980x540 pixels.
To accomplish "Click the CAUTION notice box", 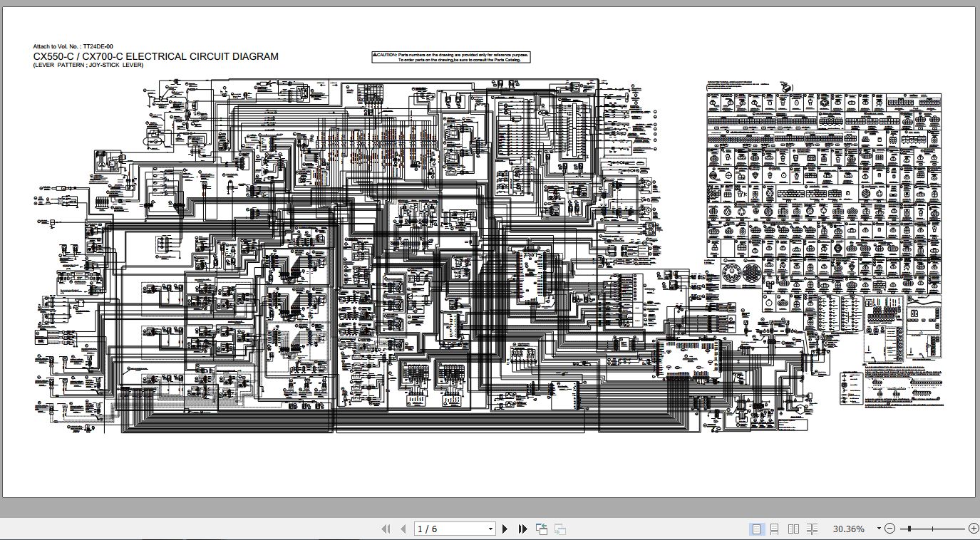I will point(451,57).
